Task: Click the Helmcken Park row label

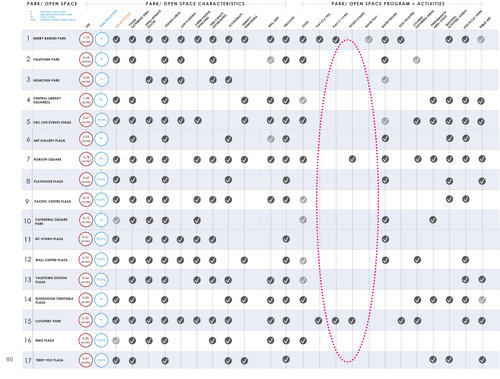Action: (46, 80)
